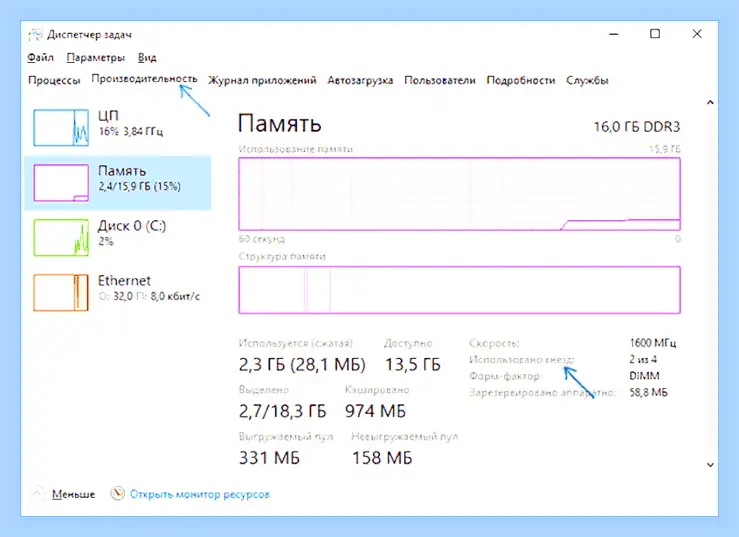Click the Память heading
The image size is (739, 537).
[x=279, y=124]
